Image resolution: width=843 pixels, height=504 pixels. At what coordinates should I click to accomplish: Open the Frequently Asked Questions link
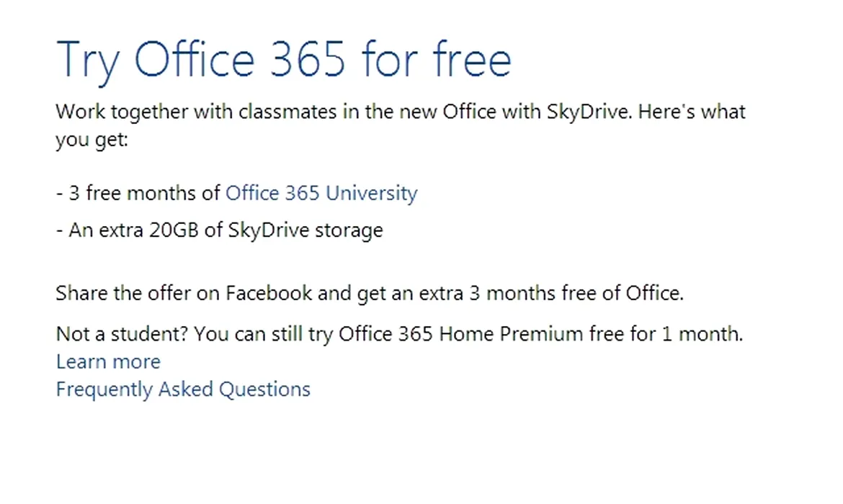[183, 390]
